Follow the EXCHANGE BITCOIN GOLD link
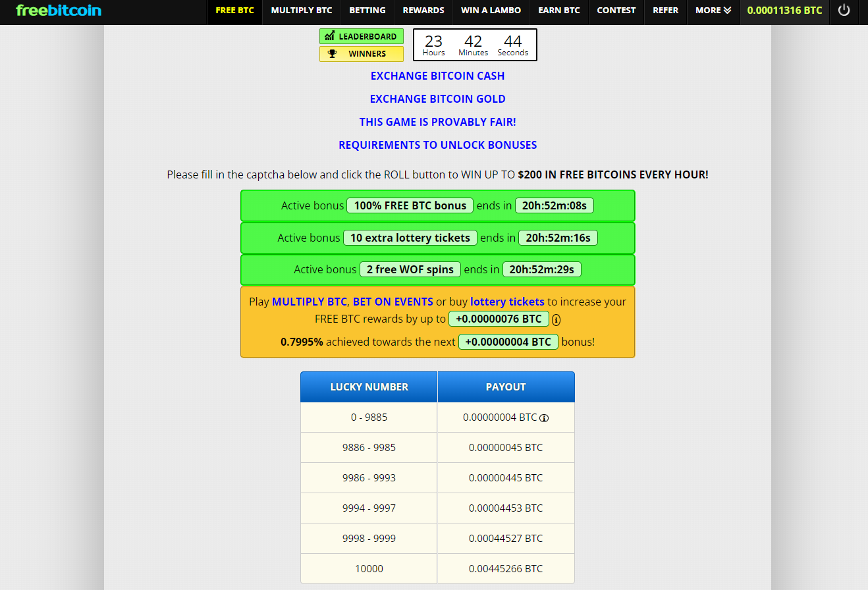This screenshot has height=590, width=868. 438,99
